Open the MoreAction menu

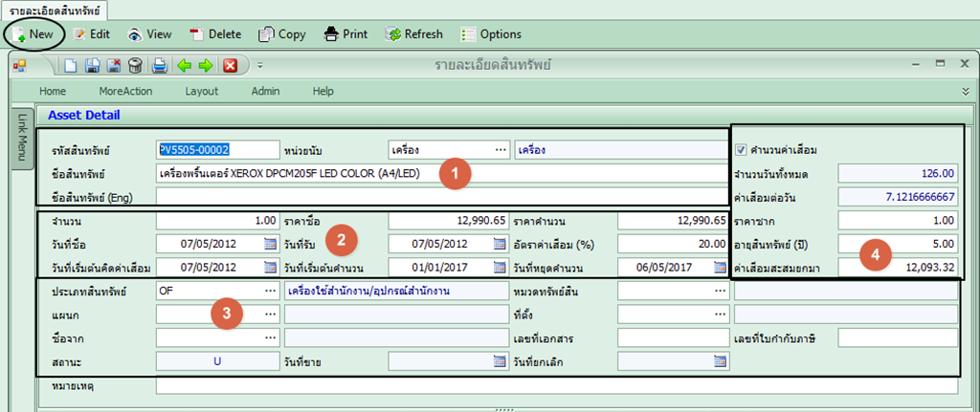coord(125,91)
